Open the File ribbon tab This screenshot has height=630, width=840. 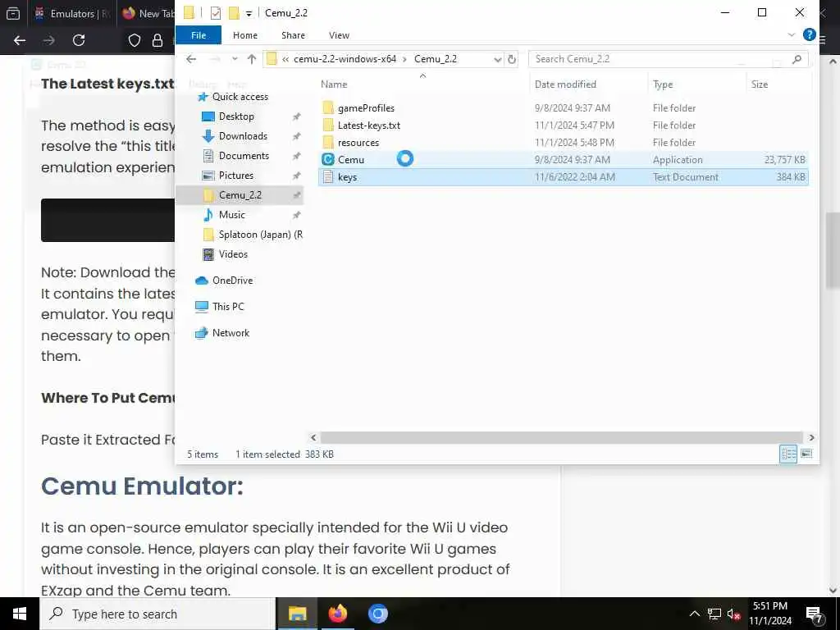[199, 35]
